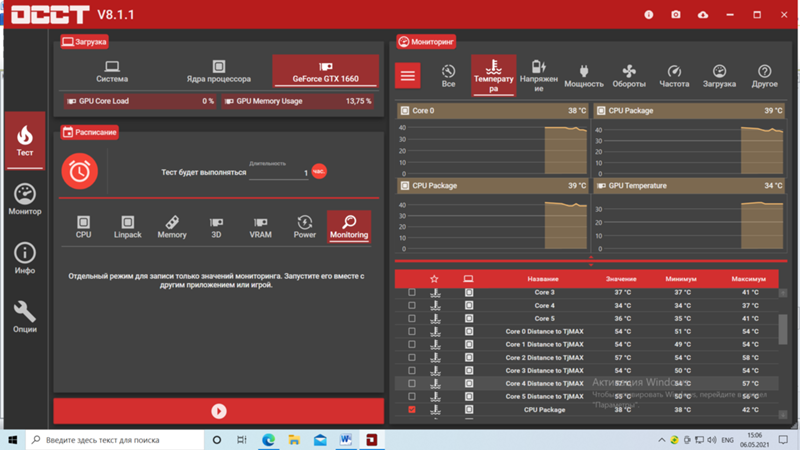Show Загрузка load sensors
Screen dimensions: 800x450
point(719,76)
